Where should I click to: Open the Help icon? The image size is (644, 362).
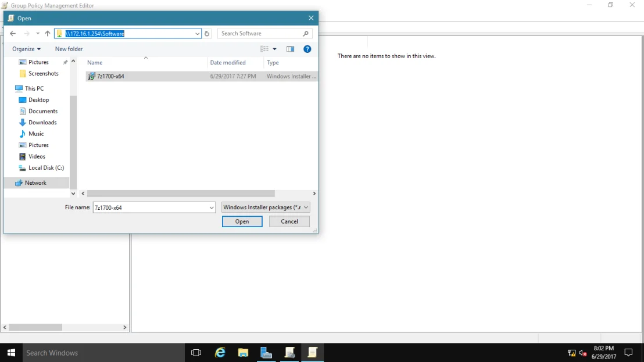pos(307,49)
